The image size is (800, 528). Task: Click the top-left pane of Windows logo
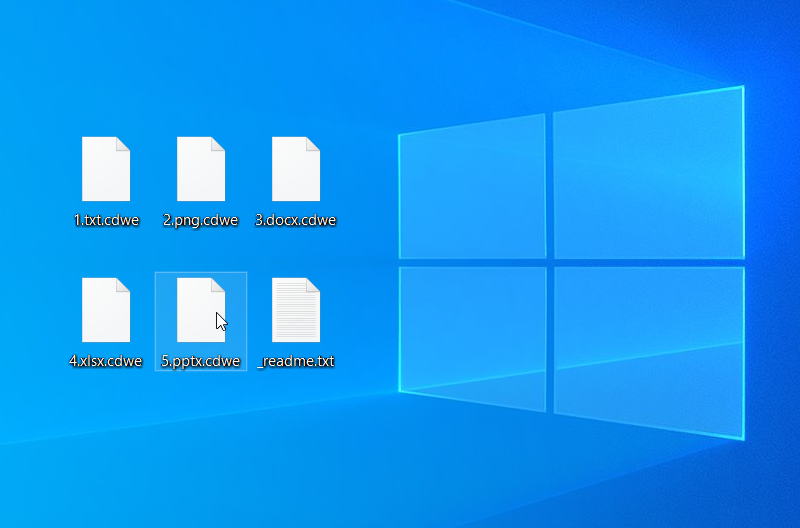click(x=472, y=190)
